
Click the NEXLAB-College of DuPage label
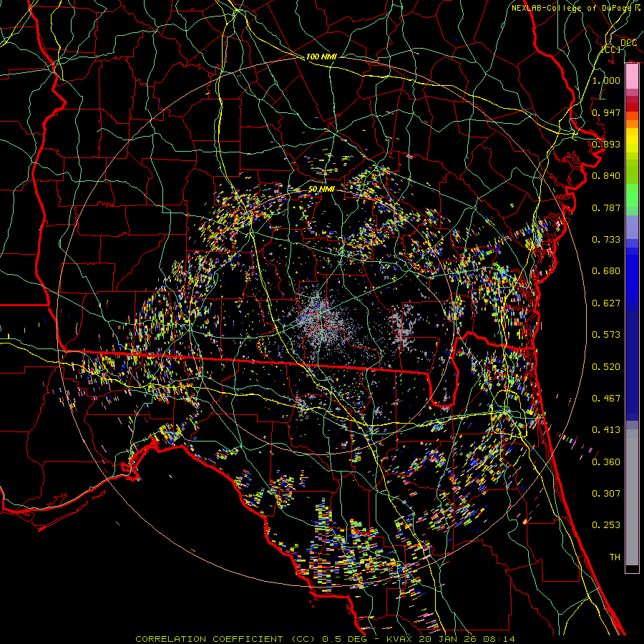575,8
